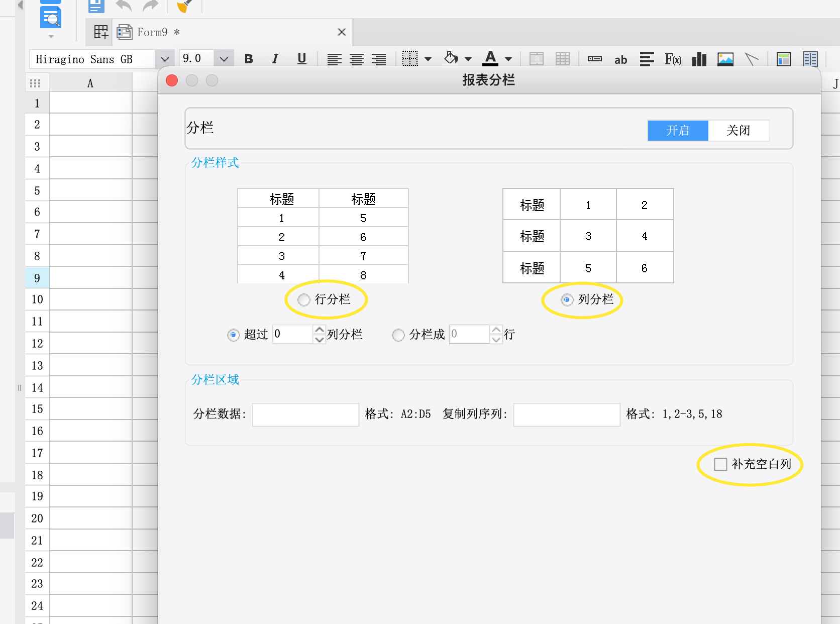Click the font color A icon
The width and height of the screenshot is (840, 624).
click(490, 58)
